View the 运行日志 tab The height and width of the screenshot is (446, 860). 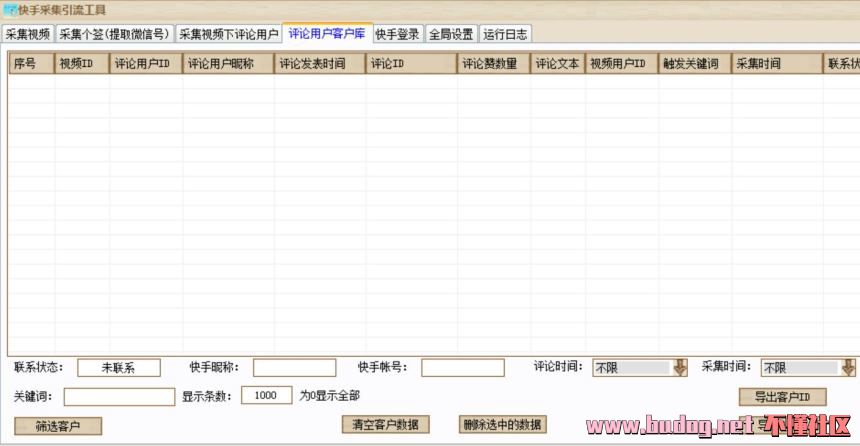click(x=505, y=34)
